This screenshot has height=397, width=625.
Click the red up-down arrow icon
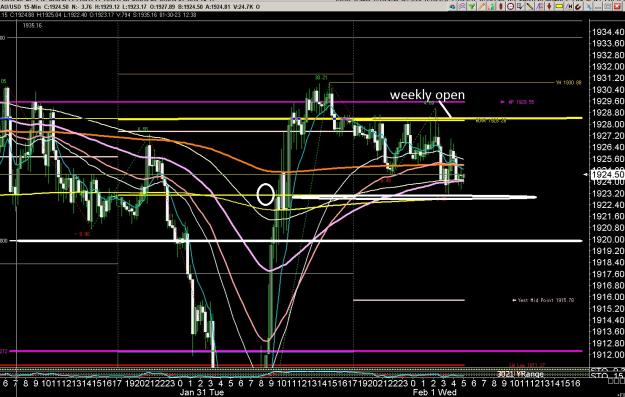pos(549,7)
